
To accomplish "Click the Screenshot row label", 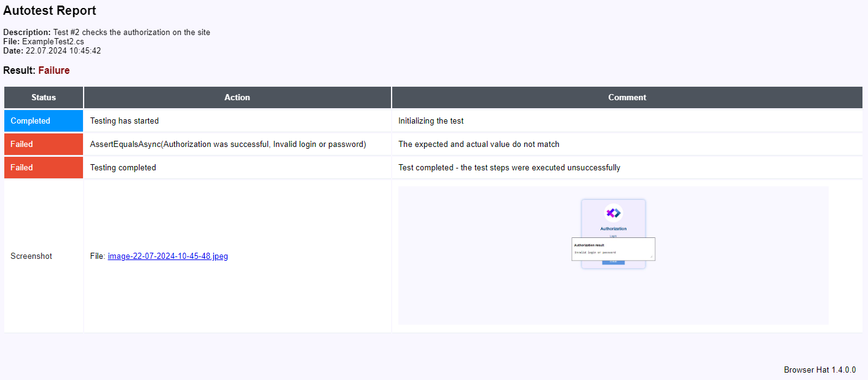I will pyautogui.click(x=31, y=256).
